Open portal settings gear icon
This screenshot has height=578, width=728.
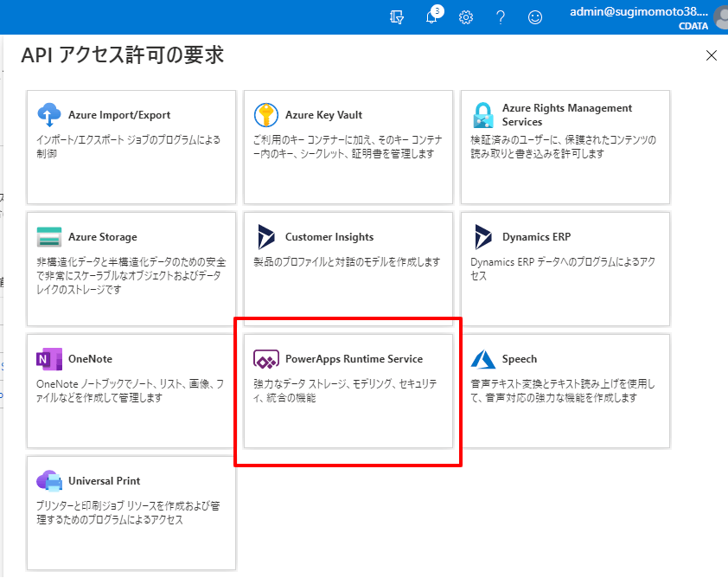click(x=466, y=17)
